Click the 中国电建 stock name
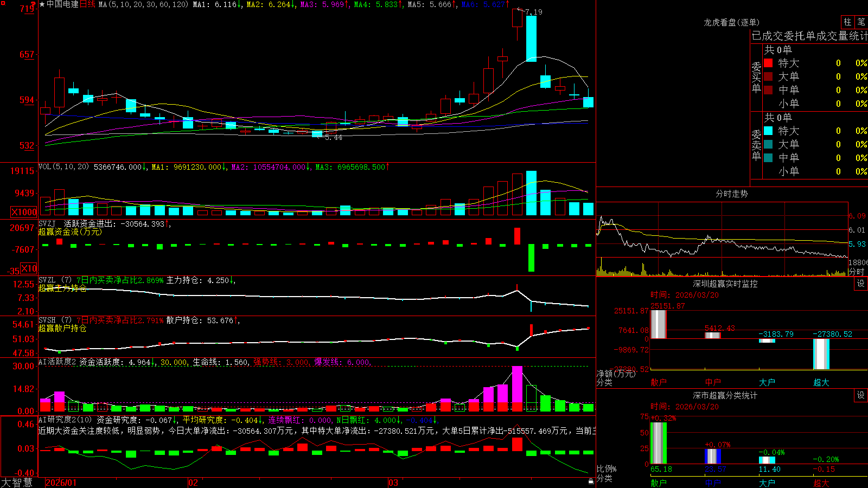The width and height of the screenshot is (868, 488). [x=62, y=4]
